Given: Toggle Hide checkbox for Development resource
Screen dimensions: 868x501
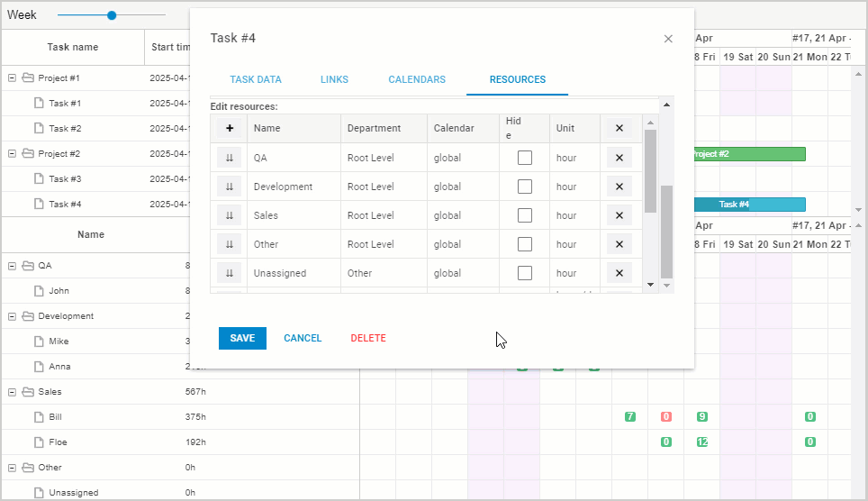Looking at the screenshot, I should [525, 187].
